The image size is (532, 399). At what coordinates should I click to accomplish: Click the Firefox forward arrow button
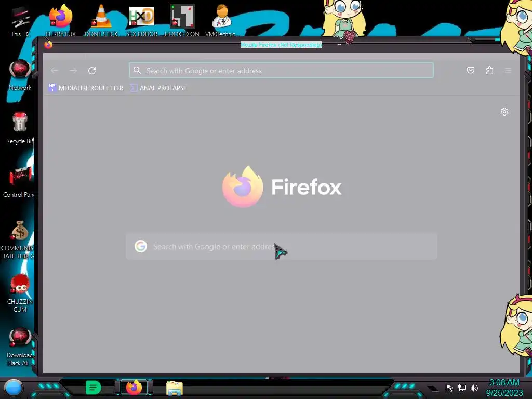73,71
